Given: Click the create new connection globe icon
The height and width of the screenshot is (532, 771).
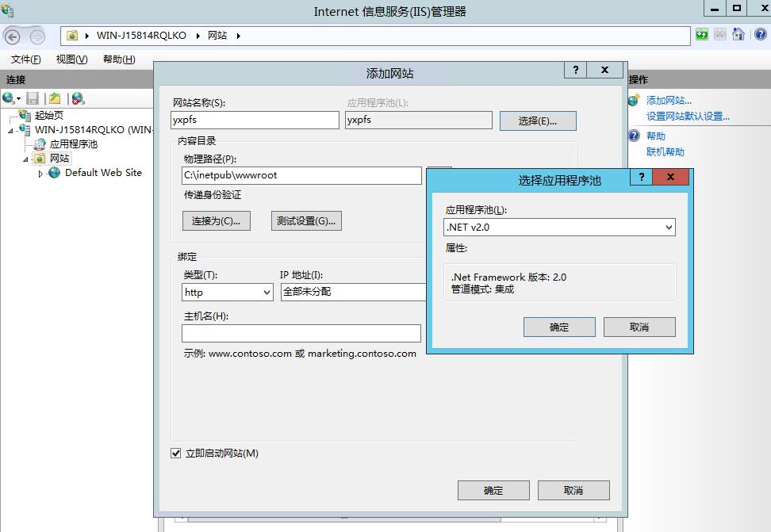Looking at the screenshot, I should pyautogui.click(x=10, y=98).
